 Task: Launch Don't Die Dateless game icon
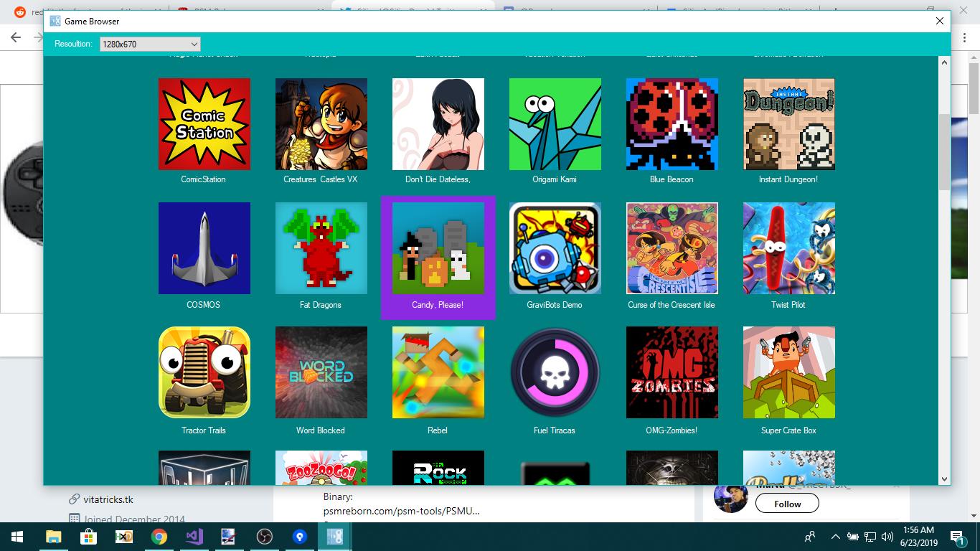coord(438,124)
